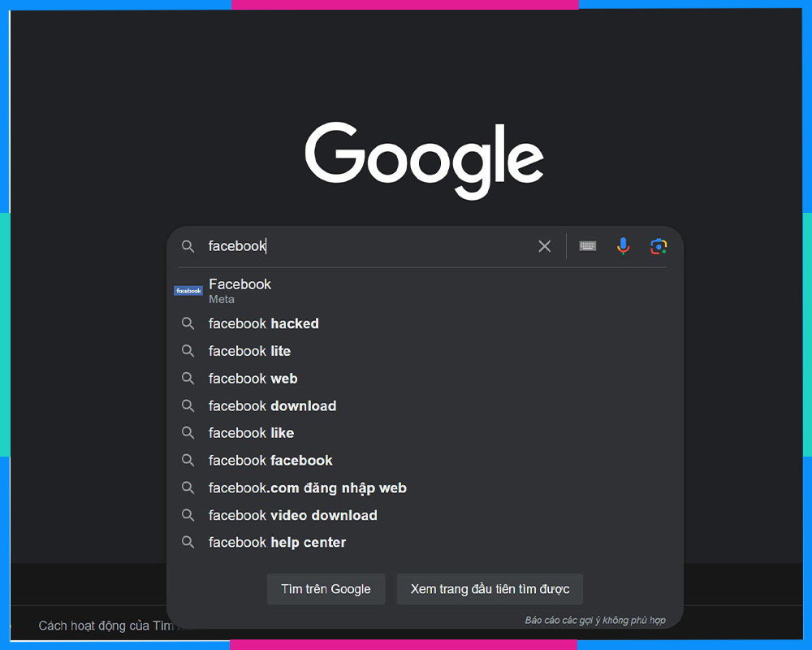
Task: Click magnifier icon beside "facebook help center"
Action: [188, 542]
